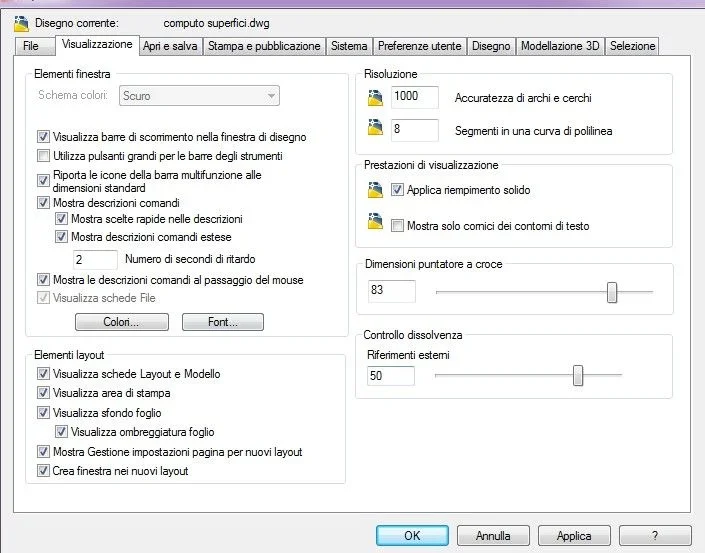Switch to the Sistema tab
Screen dimensions: 705x553
click(349, 46)
